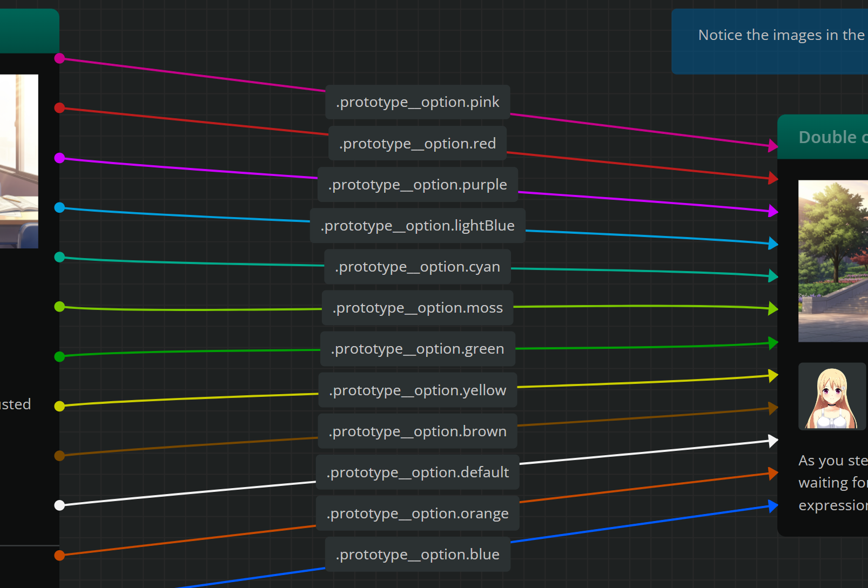Select the orange output port dot

[60, 555]
